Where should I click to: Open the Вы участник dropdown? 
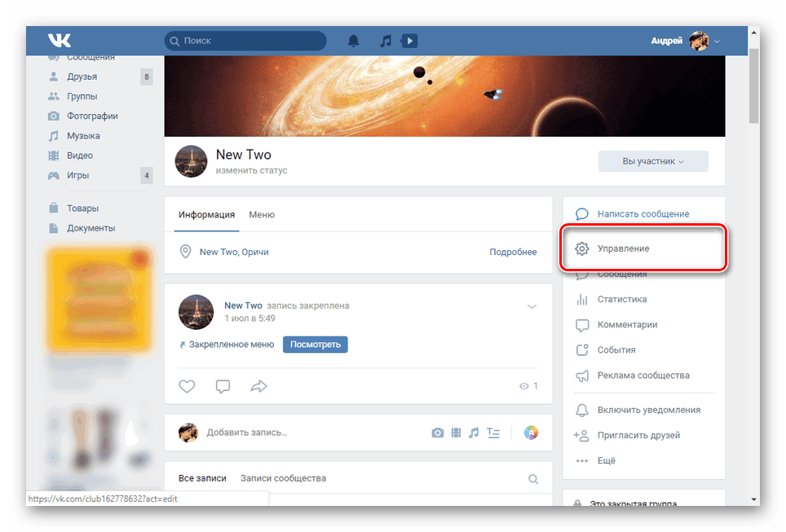(652, 161)
